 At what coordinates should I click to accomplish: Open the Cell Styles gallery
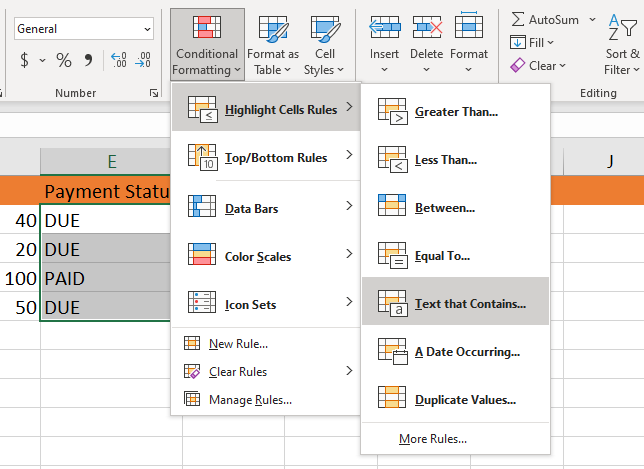pyautogui.click(x=324, y=45)
